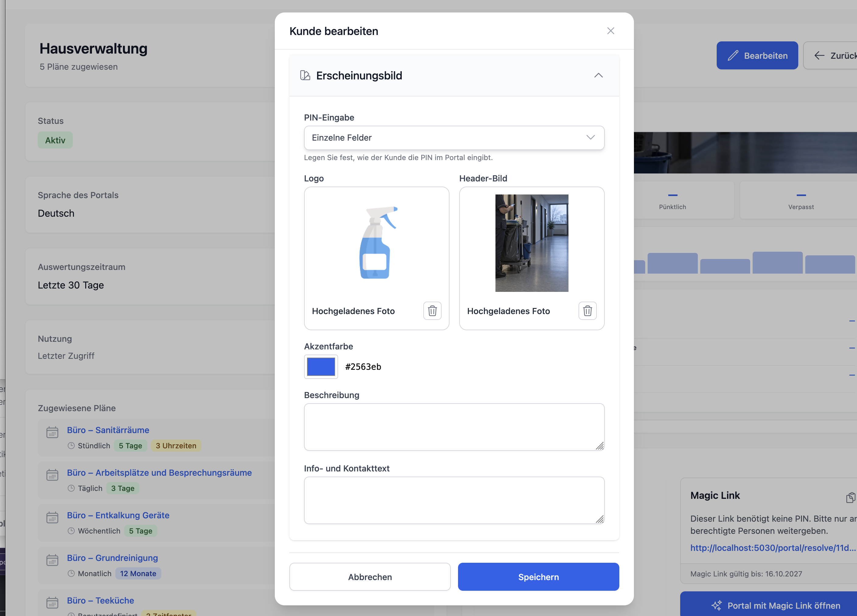
Task: Focus the Info- und Kontakttext area
Action: (x=454, y=500)
